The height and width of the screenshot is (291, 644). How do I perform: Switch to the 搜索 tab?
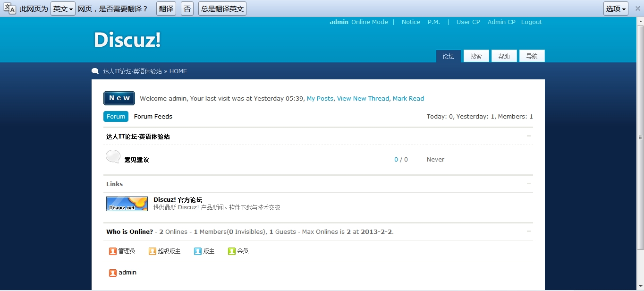click(x=476, y=56)
